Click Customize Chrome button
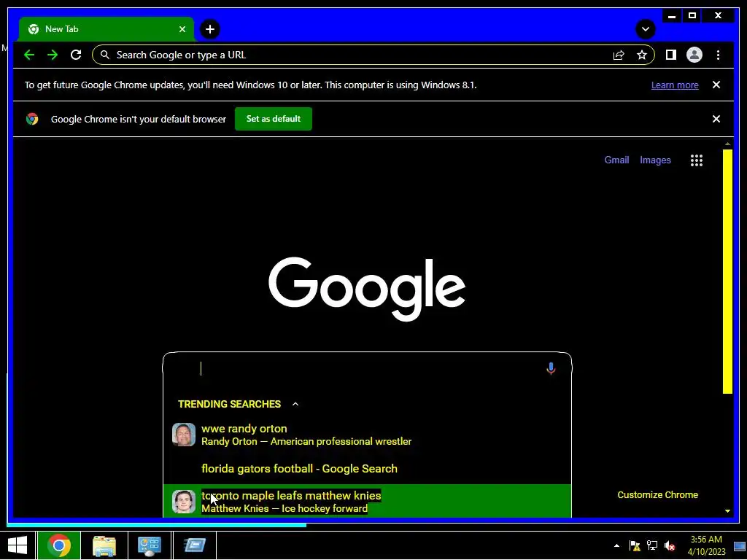The width and height of the screenshot is (747, 560). (657, 495)
